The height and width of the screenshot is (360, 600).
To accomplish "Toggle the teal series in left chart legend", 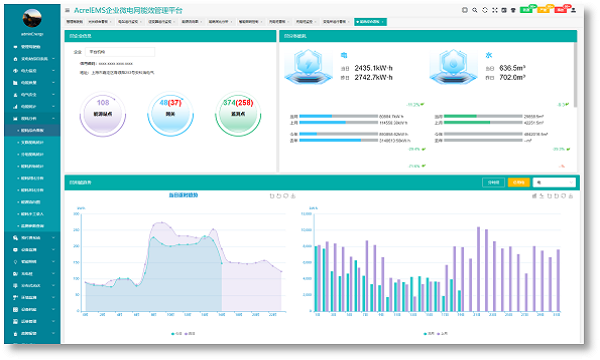I will (176, 334).
